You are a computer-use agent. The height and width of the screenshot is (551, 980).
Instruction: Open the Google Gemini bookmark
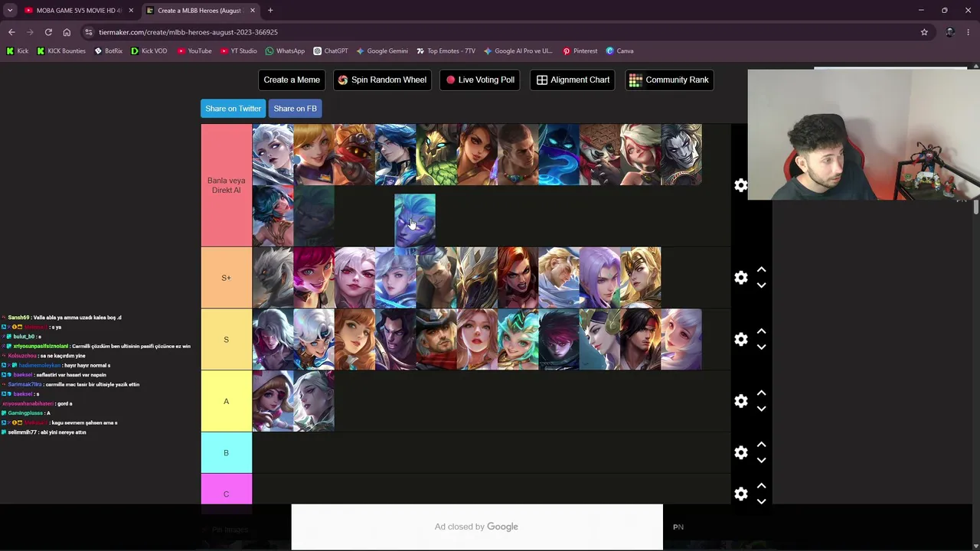tap(382, 51)
